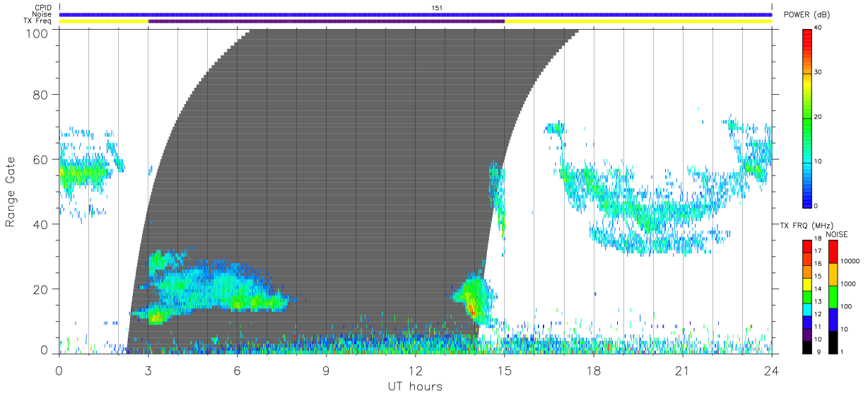Click the CPID label
This screenshot has height=401, width=868.
tap(42, 8)
